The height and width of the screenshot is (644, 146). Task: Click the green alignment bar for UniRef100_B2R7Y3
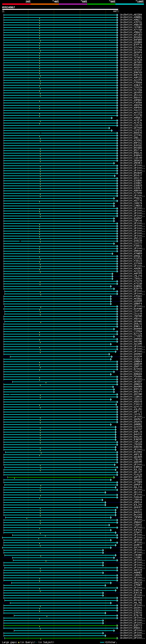coord(61,625)
